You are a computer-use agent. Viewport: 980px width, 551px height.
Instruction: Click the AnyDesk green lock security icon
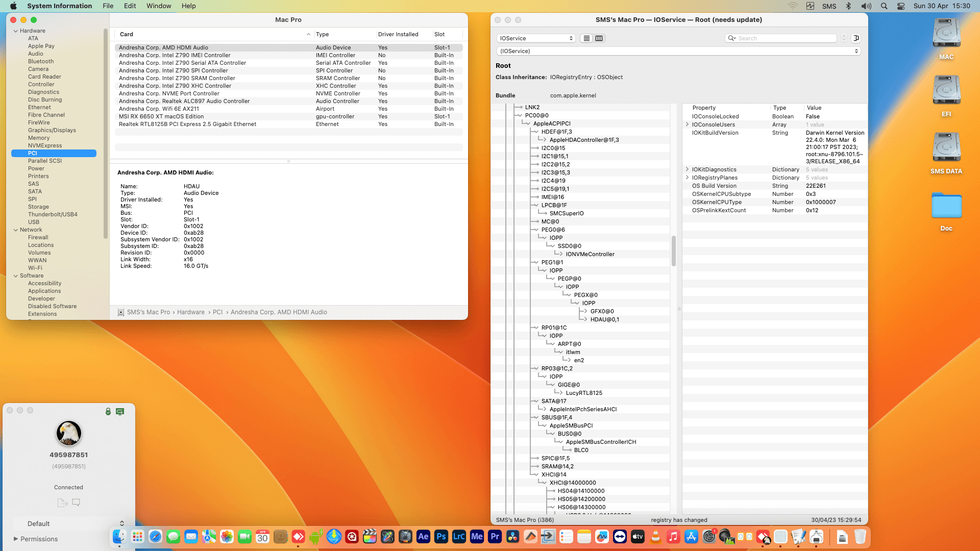[x=108, y=411]
